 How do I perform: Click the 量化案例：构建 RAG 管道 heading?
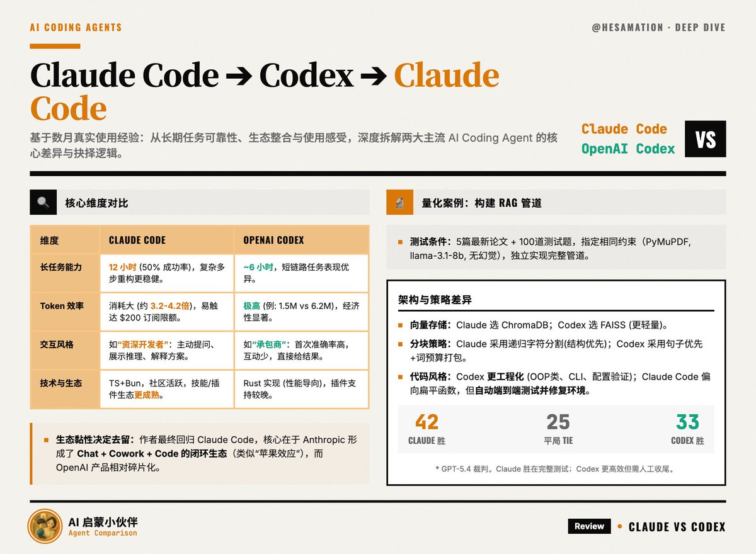[481, 203]
